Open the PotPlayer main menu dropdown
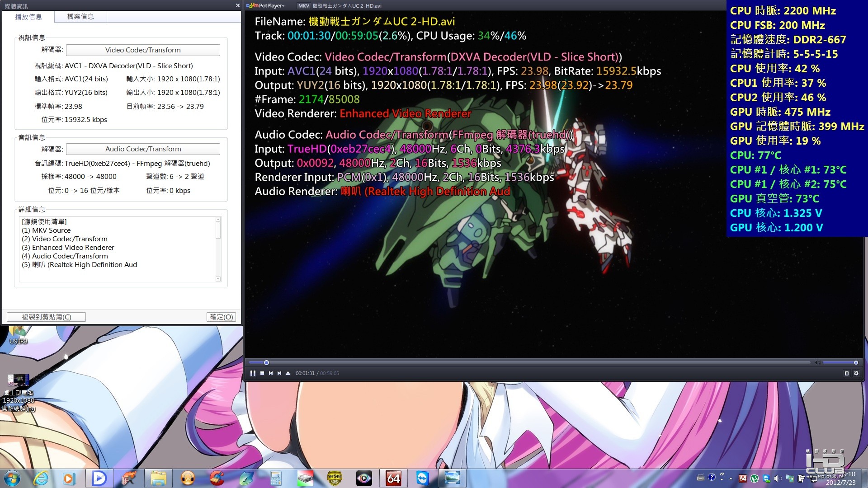 pos(266,5)
